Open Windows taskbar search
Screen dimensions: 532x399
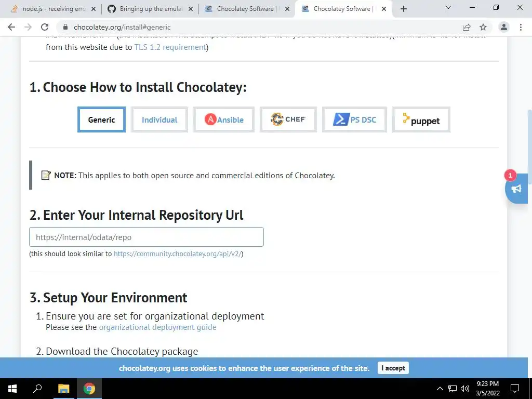(x=37, y=389)
